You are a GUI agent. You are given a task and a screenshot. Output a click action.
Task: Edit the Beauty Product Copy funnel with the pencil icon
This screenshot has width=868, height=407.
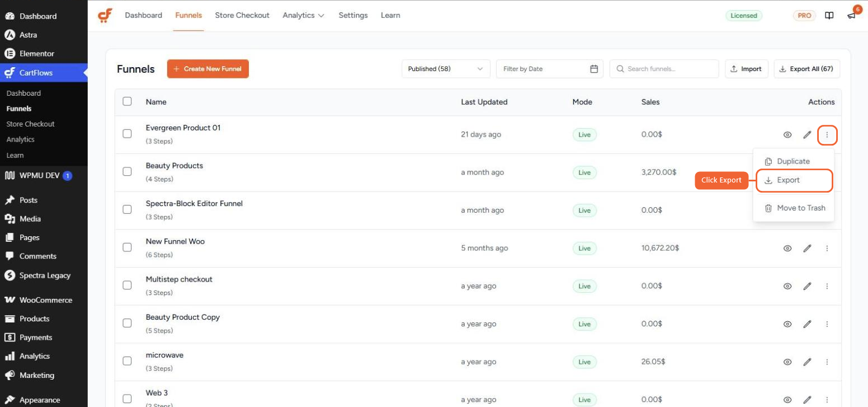[807, 324]
